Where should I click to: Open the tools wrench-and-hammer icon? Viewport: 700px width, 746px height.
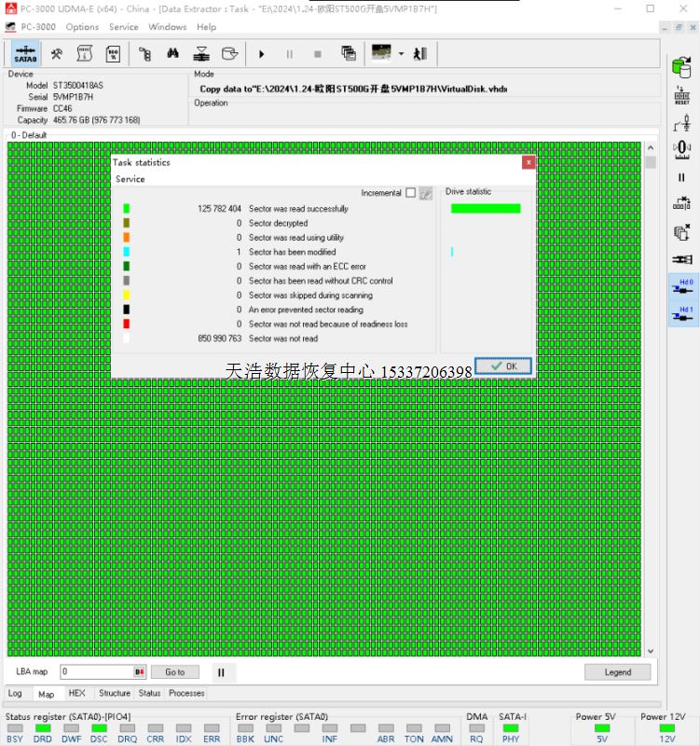(56, 54)
